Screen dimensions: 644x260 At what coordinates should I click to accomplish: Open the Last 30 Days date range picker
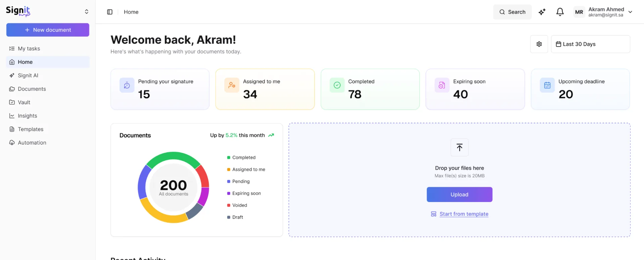pyautogui.click(x=590, y=44)
